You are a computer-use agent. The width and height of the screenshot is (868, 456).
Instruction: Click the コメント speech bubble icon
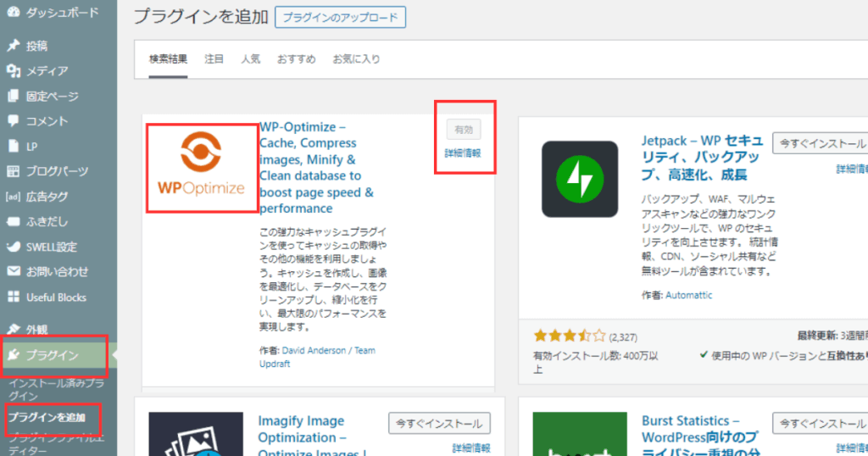pyautogui.click(x=14, y=121)
